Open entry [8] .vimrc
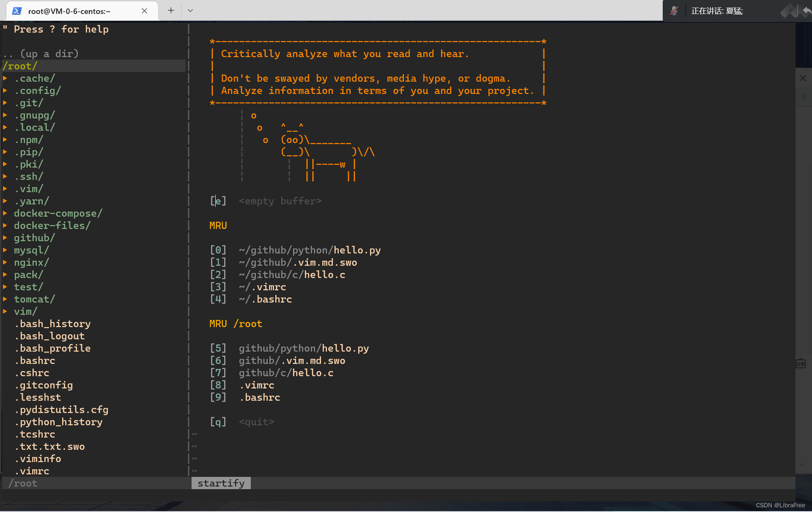 (242, 385)
